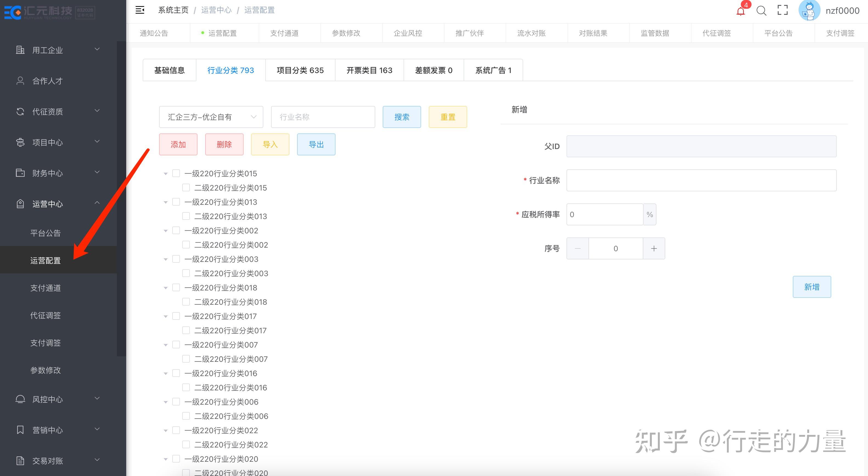Click the notification bell icon
This screenshot has height=476, width=868.
point(740,11)
